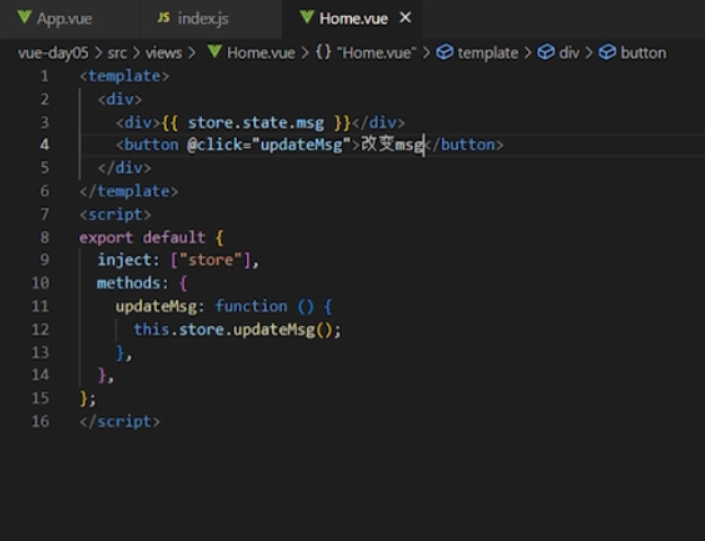The image size is (705, 541).
Task: Click the cube icon beside button breadcrumb
Action: tap(607, 52)
